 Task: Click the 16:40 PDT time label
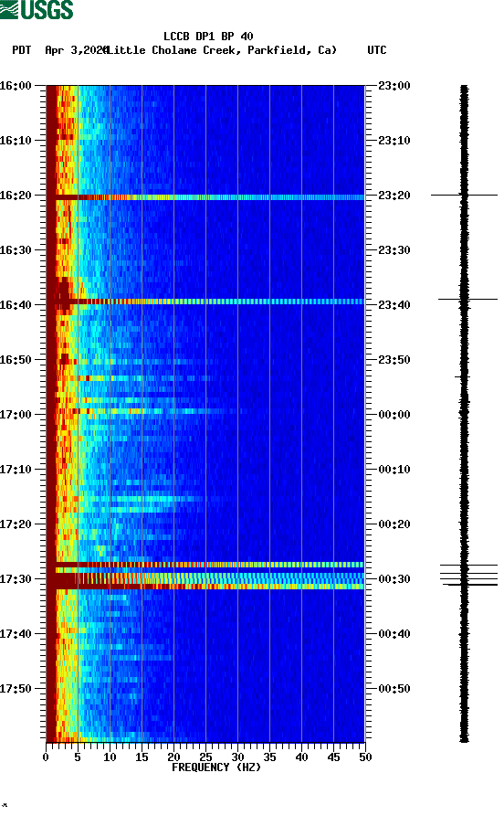tap(16, 305)
